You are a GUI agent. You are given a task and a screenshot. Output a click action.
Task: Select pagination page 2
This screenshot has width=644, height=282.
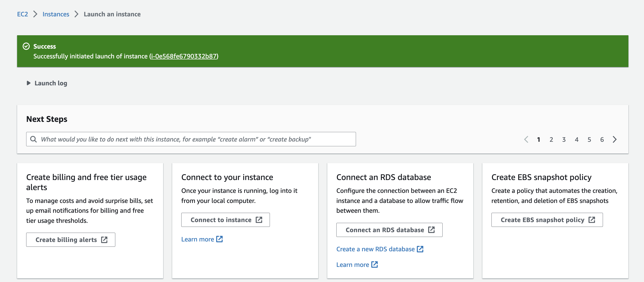coord(551,139)
